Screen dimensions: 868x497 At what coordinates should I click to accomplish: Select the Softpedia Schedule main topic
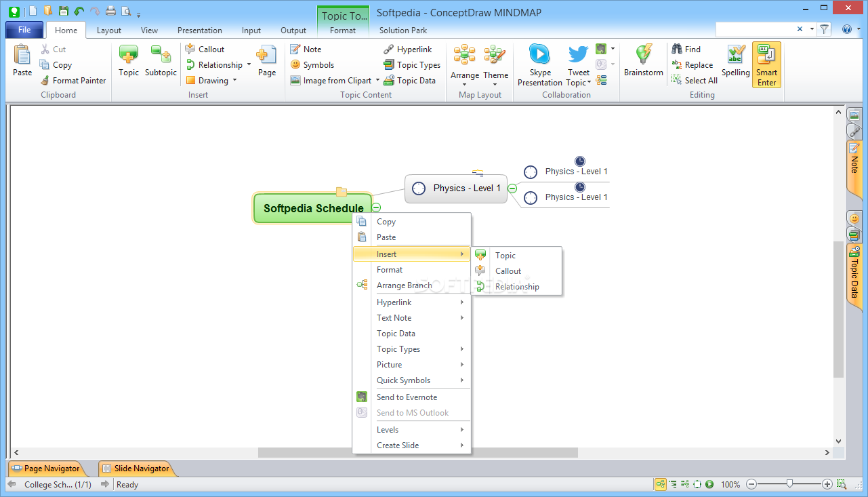tap(313, 208)
